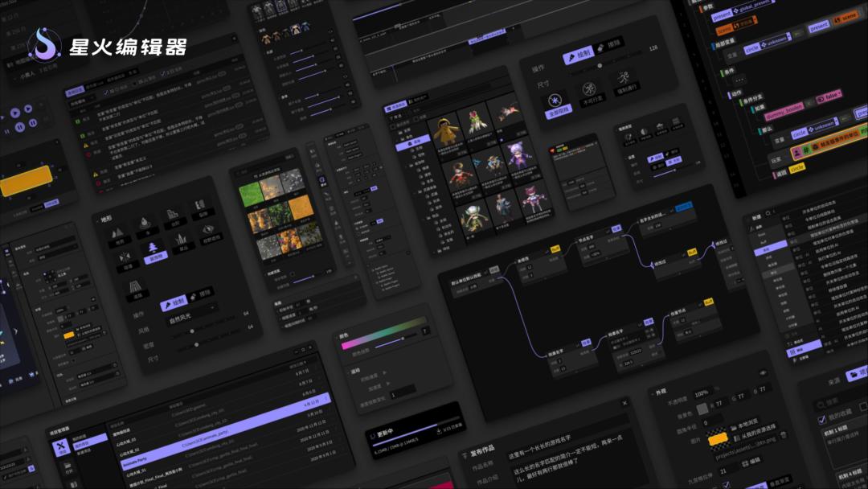868x489 pixels.
Task: Click the yellow circle tag in script panel
Action: (797, 168)
